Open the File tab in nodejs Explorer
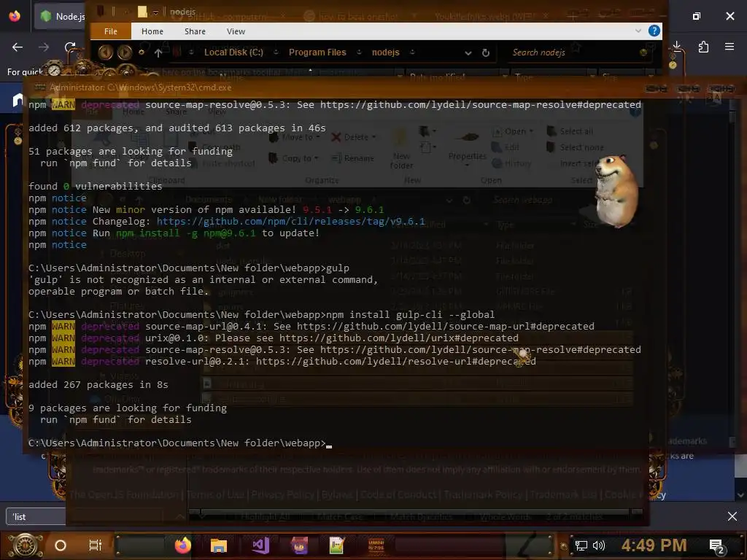The image size is (747, 560). click(111, 31)
